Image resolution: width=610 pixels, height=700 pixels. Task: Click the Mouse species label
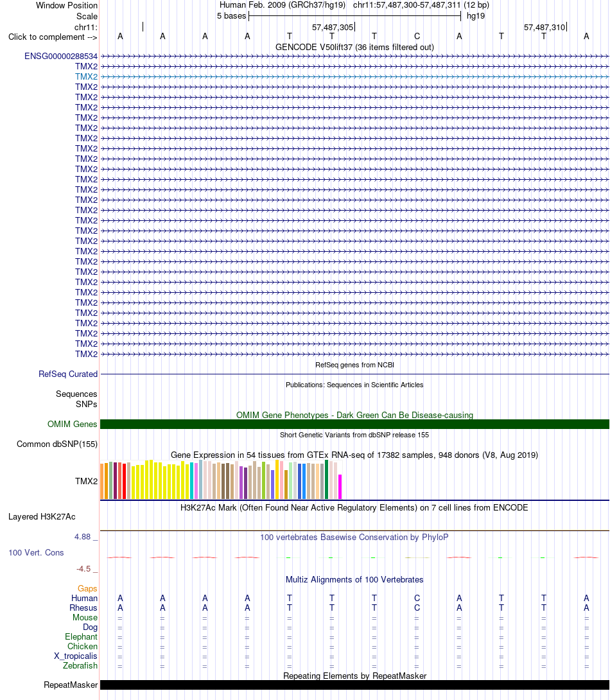pyautogui.click(x=85, y=617)
